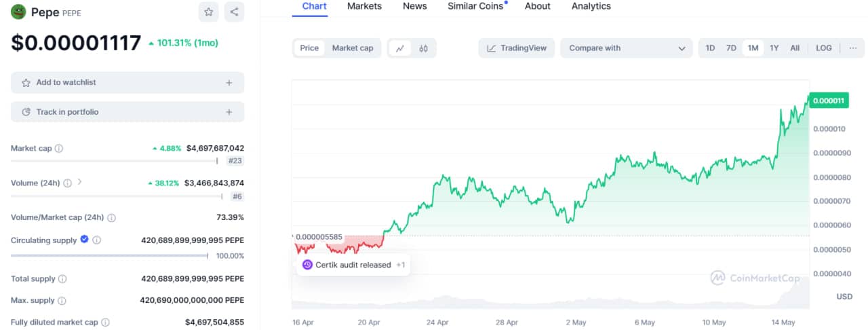
Task: Click the Add to watchlist button
Action: [x=127, y=83]
